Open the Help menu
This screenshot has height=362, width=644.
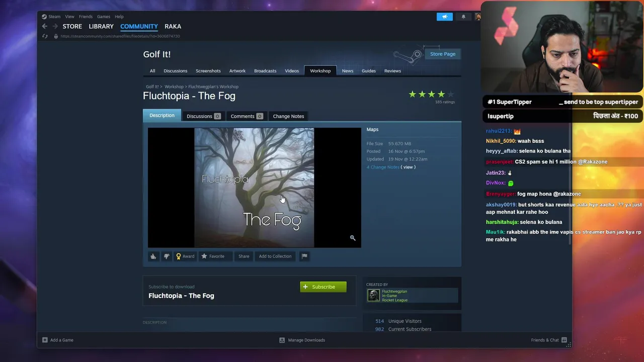[119, 17]
